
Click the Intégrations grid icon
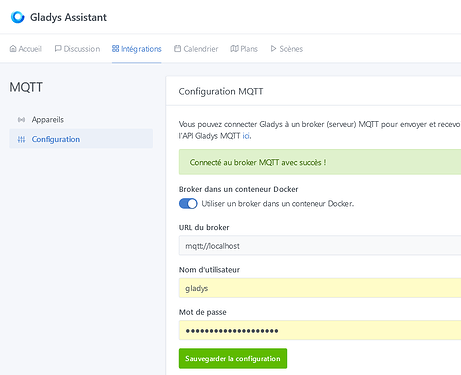(115, 49)
